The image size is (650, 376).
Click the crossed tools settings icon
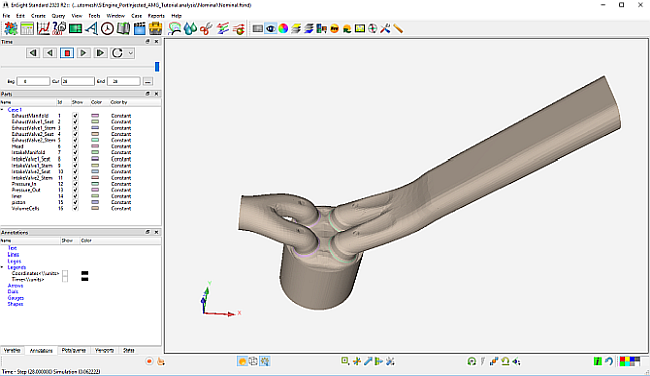(385, 29)
